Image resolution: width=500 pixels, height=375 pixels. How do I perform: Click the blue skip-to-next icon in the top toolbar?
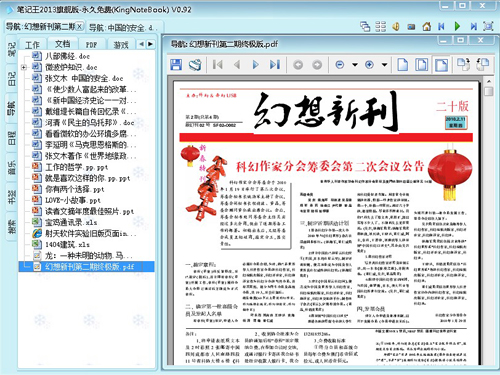pos(473,26)
